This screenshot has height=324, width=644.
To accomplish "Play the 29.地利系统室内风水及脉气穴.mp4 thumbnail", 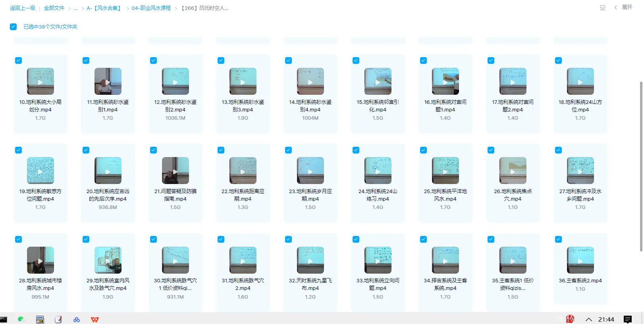I will 108,260.
